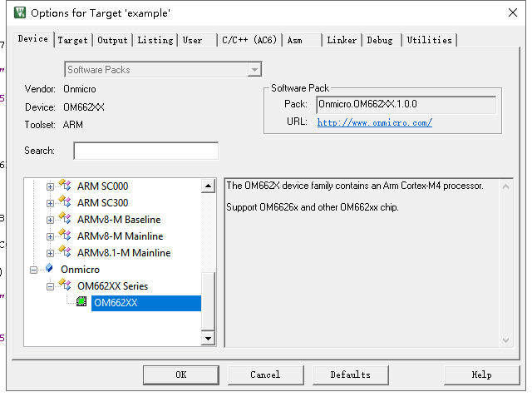
Task: Click the ARMv8-M Baseline family icon
Action: (x=65, y=219)
